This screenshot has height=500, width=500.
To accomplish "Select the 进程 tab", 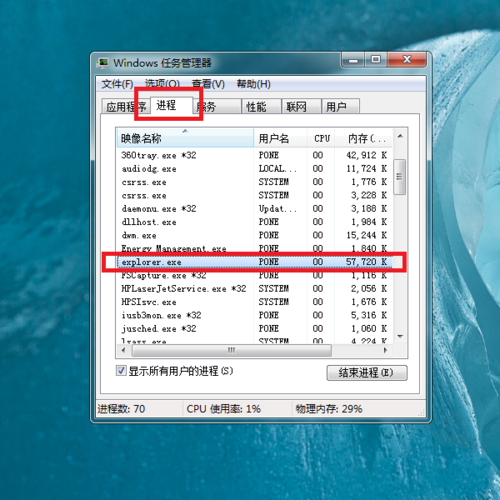I will tap(171, 105).
